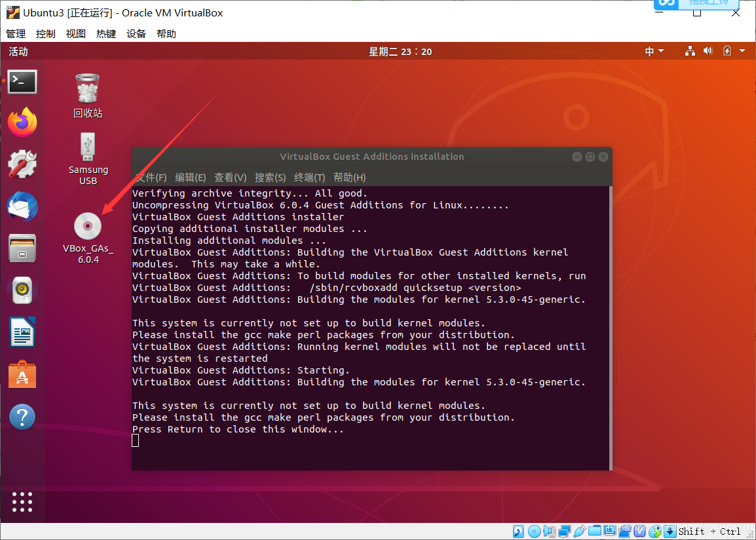Open LibreOffice Writer from the dock
Viewport: 756px width, 540px height.
(22, 332)
